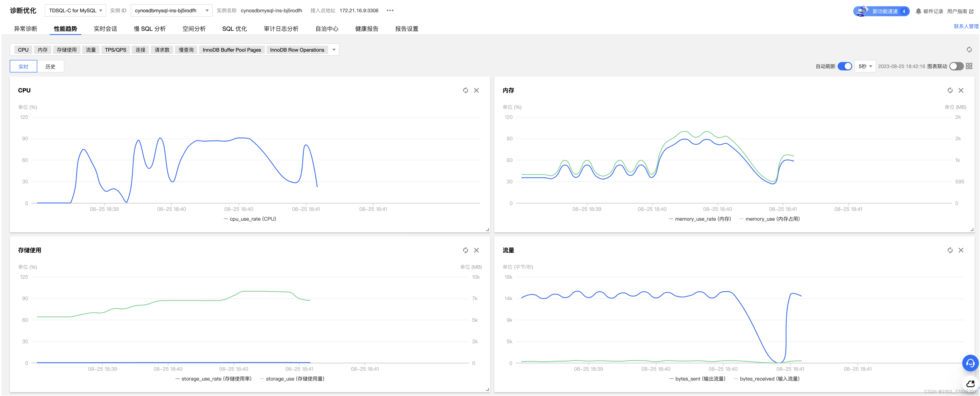Click the 连接 metric tag
This screenshot has width=980, height=396.
140,50
